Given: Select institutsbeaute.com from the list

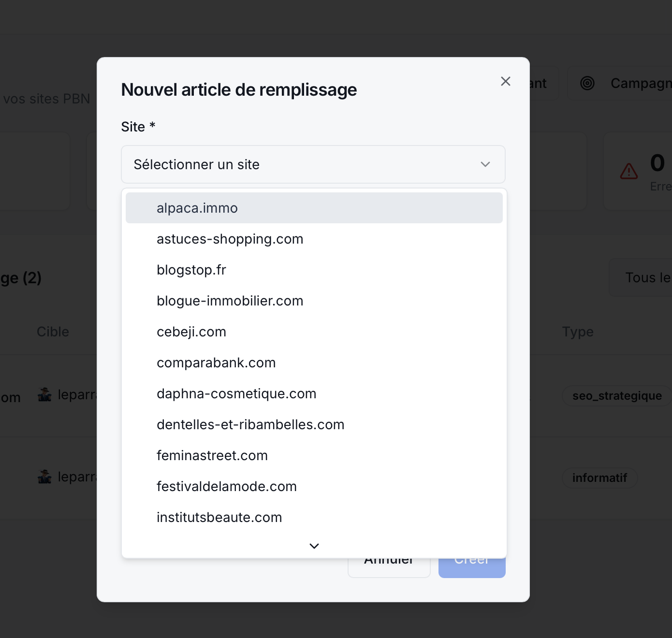Looking at the screenshot, I should [x=219, y=517].
